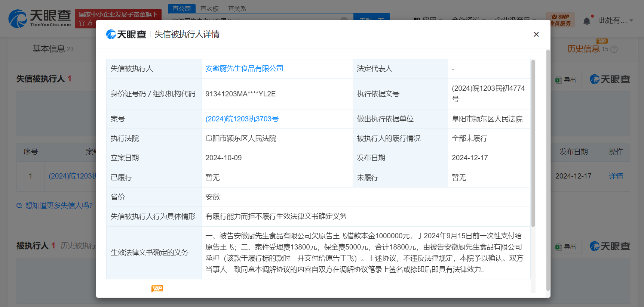Switch to the 查老板 search tab
Screen dimensions: 644x307
click(x=209, y=9)
